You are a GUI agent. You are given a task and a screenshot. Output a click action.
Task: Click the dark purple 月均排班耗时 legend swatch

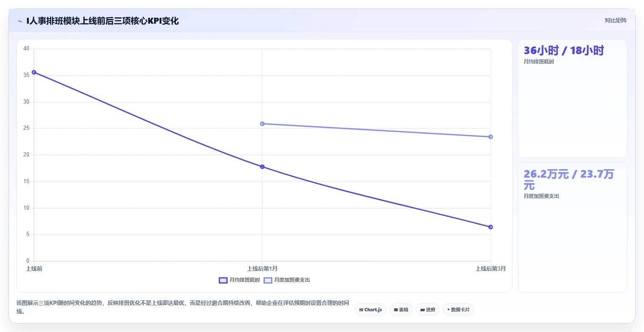(223, 280)
